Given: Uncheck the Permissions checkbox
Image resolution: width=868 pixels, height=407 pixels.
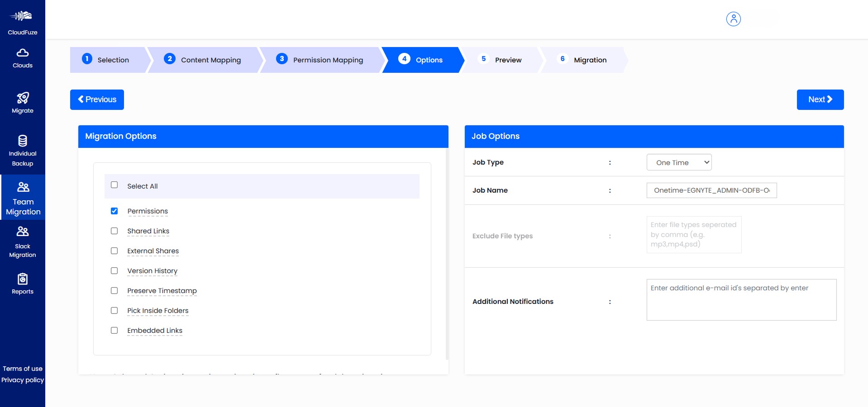Looking at the screenshot, I should pyautogui.click(x=114, y=211).
